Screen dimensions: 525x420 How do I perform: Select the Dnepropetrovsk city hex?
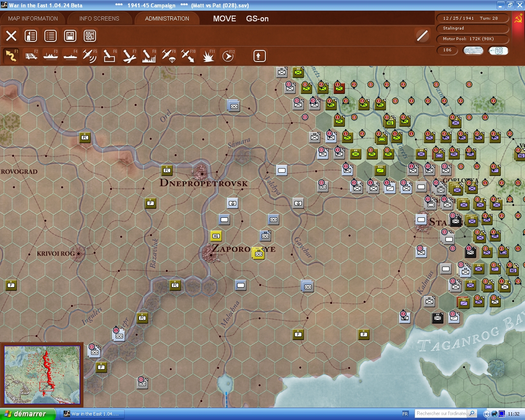coord(201,173)
